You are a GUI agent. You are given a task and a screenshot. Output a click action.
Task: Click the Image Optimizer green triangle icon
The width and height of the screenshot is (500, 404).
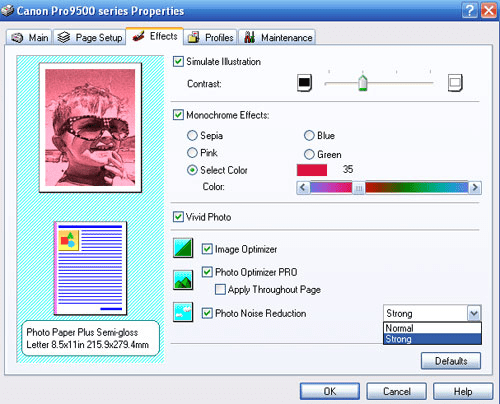183,248
